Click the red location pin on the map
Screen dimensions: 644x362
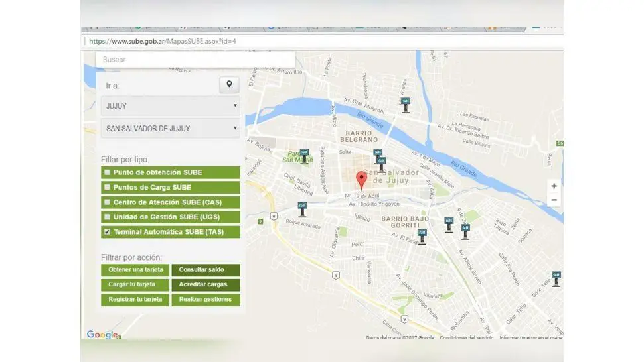[x=361, y=181]
